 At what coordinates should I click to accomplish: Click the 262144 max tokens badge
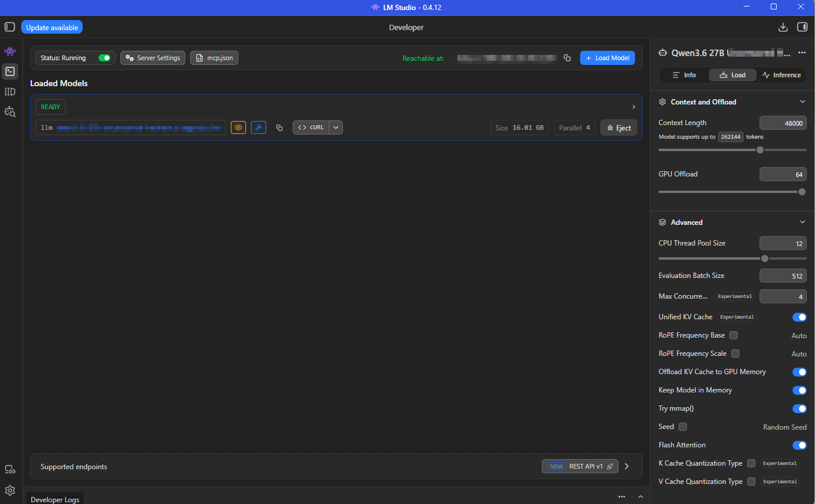tap(731, 137)
